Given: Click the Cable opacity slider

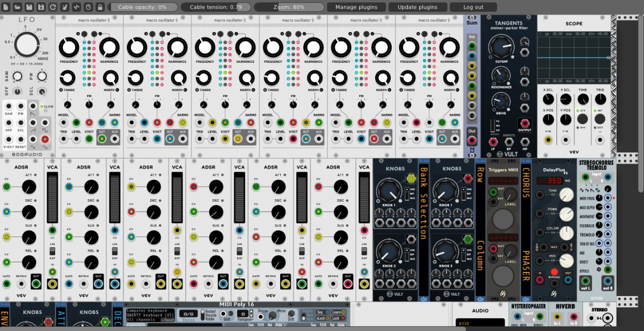Looking at the screenshot, I should coord(142,7).
